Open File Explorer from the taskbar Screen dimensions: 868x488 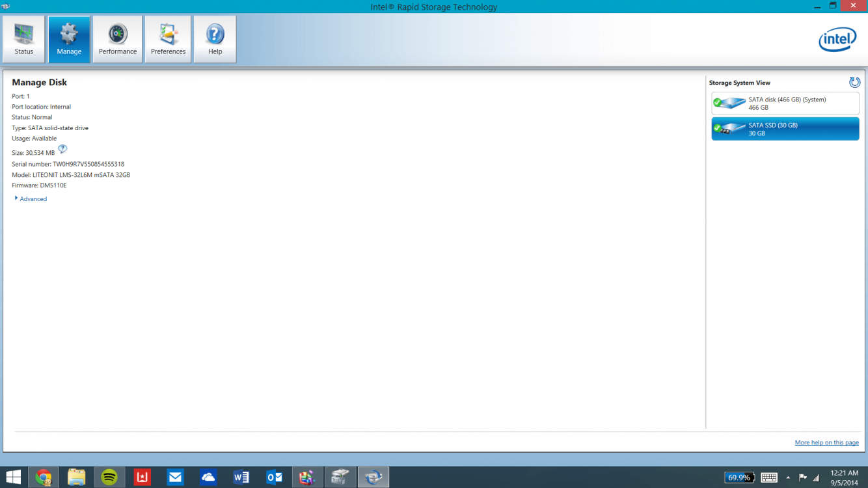pyautogui.click(x=77, y=478)
